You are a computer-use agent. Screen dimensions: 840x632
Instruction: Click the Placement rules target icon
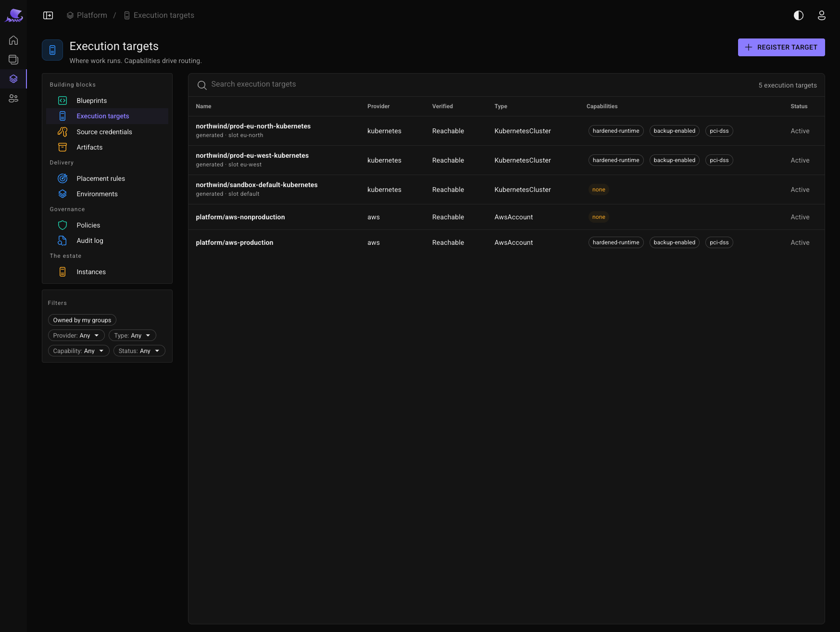click(x=63, y=178)
